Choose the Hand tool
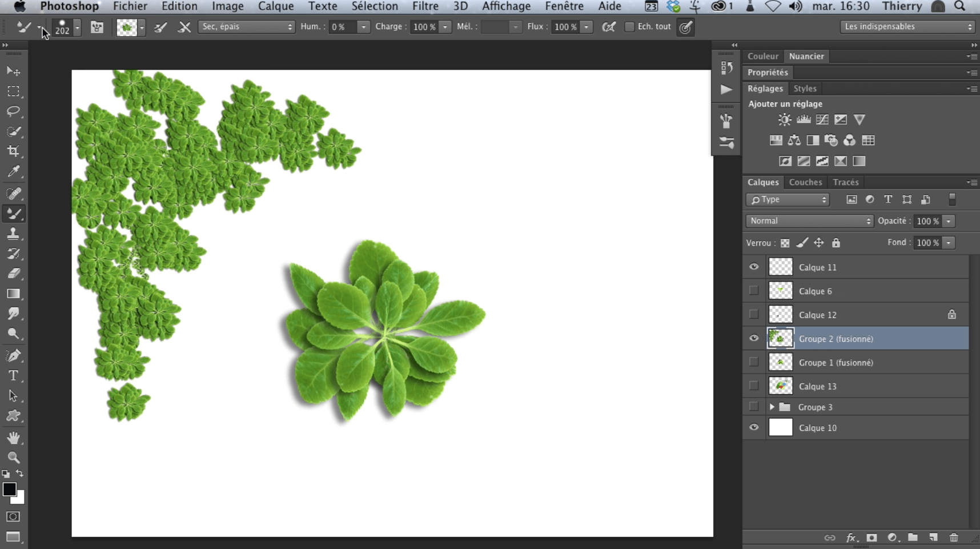 [13, 438]
